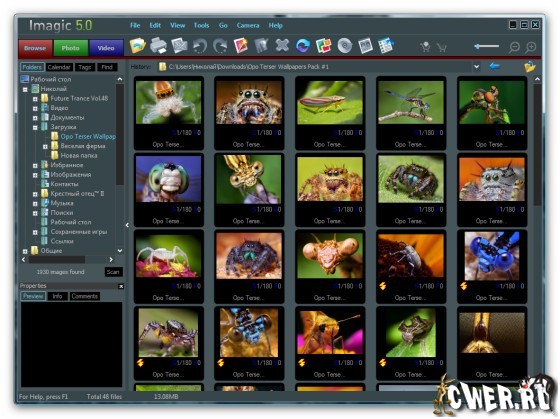The height and width of the screenshot is (419, 560).
Task: Click the Scan button
Action: (x=113, y=272)
